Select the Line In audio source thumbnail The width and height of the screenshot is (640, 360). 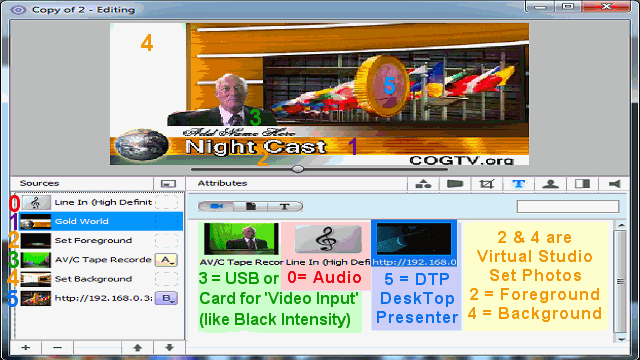tap(328, 239)
